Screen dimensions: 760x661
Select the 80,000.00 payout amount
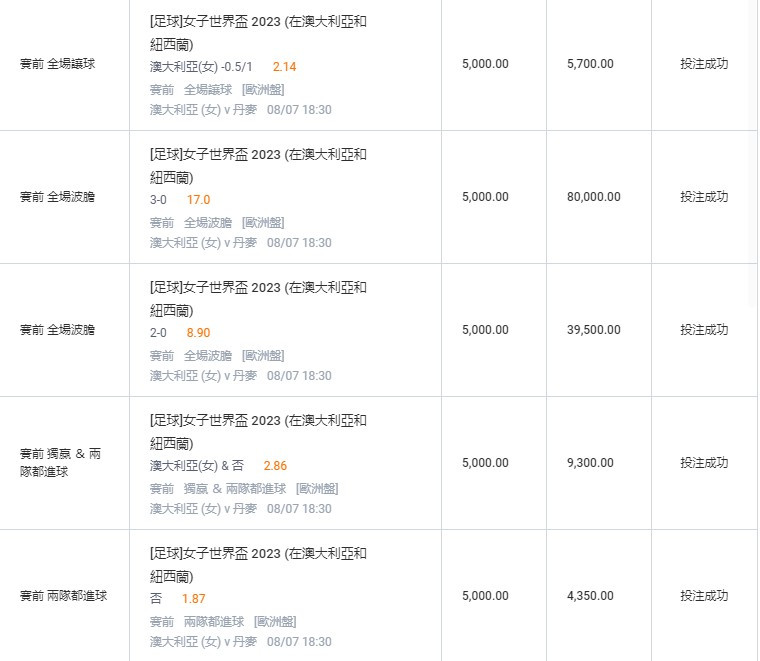(593, 197)
